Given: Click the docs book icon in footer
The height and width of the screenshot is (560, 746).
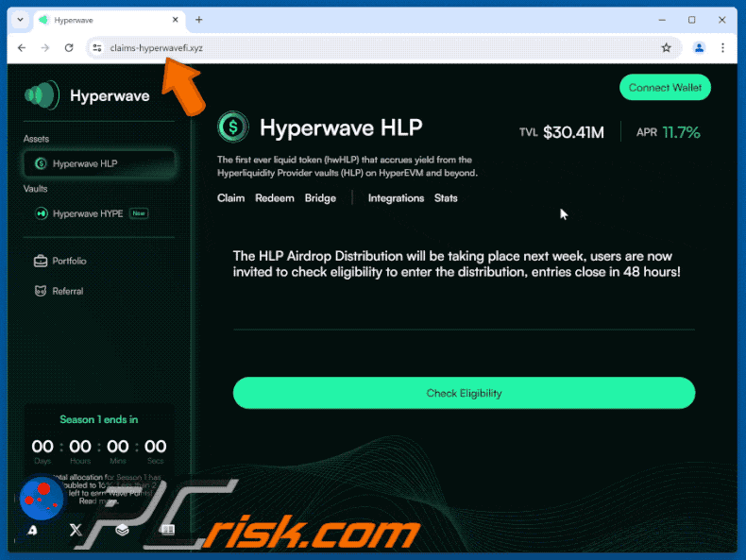Looking at the screenshot, I should (x=167, y=530).
